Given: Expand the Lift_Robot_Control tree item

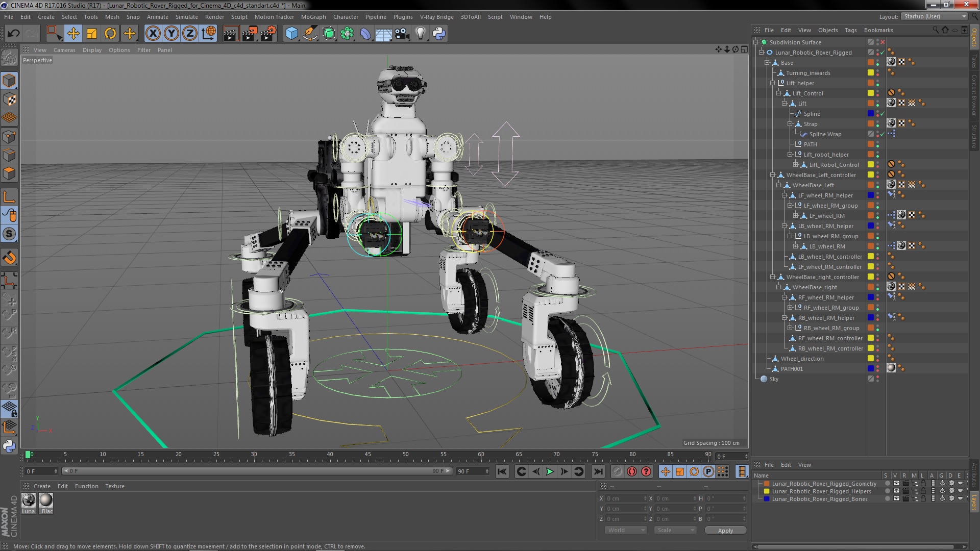Looking at the screenshot, I should coord(795,165).
